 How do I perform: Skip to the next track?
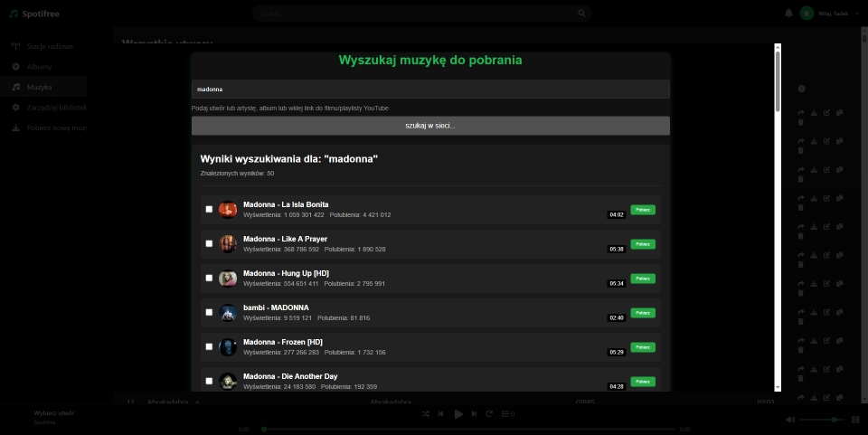(475, 413)
